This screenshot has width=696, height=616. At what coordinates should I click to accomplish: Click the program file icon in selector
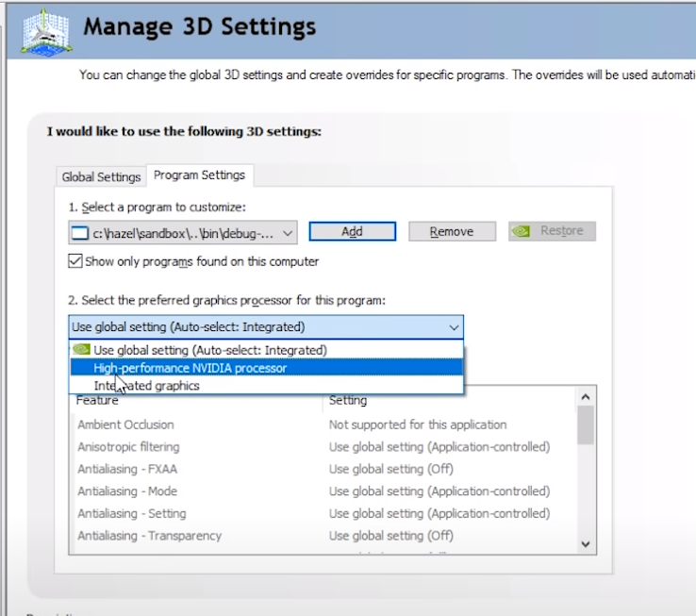click(80, 233)
